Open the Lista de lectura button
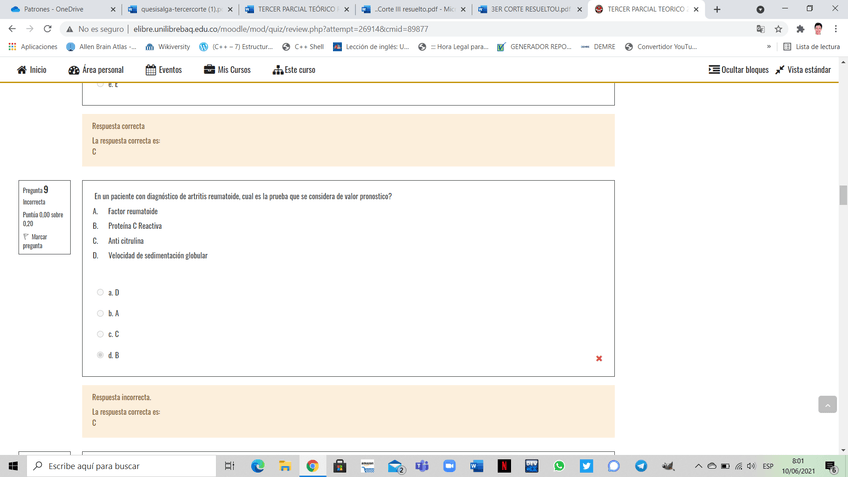This screenshot has width=848, height=477. click(812, 47)
